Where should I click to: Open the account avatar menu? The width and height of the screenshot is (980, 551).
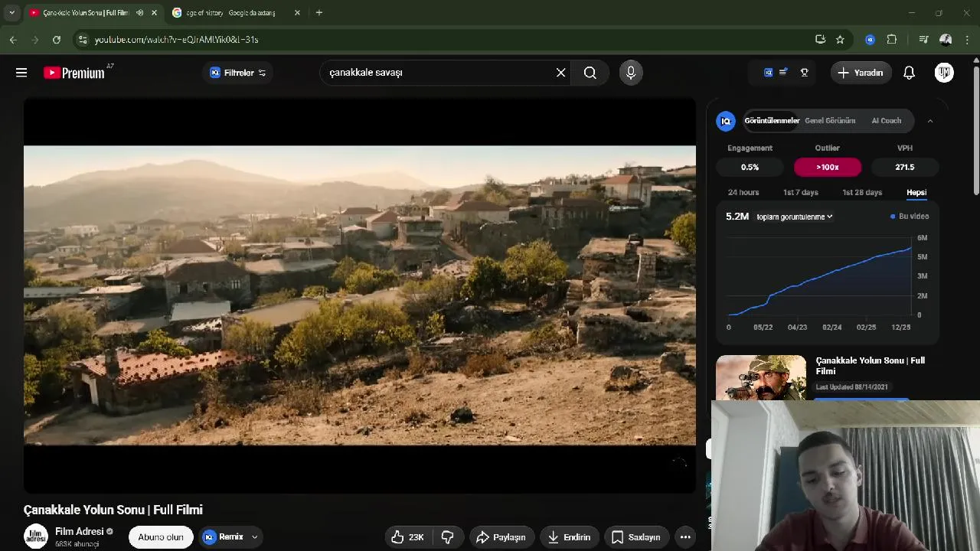[x=944, y=73]
